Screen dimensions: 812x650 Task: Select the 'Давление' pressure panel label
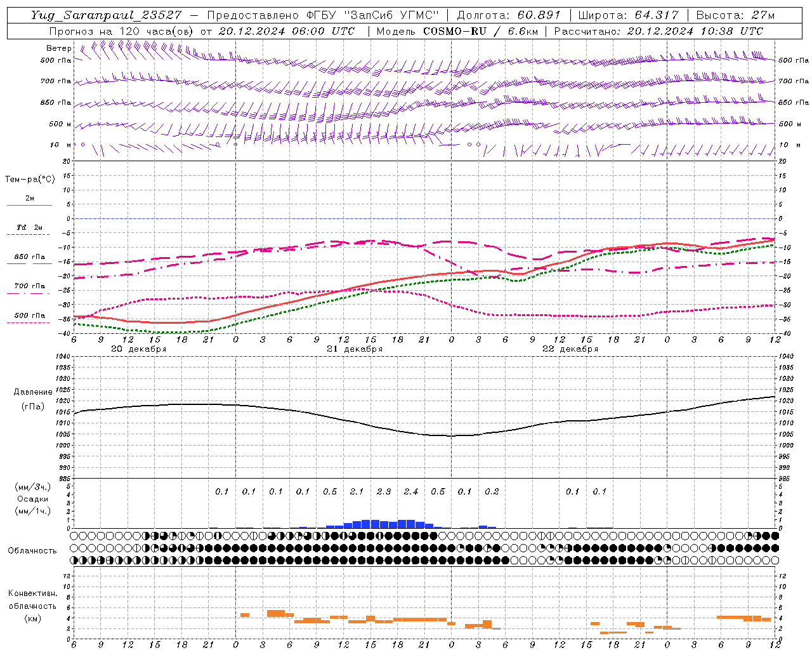point(33,392)
